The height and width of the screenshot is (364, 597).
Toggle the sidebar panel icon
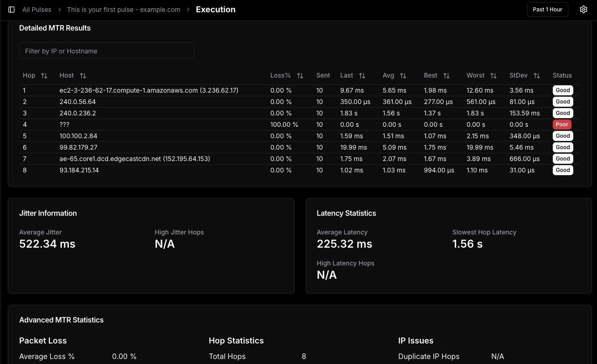click(11, 10)
